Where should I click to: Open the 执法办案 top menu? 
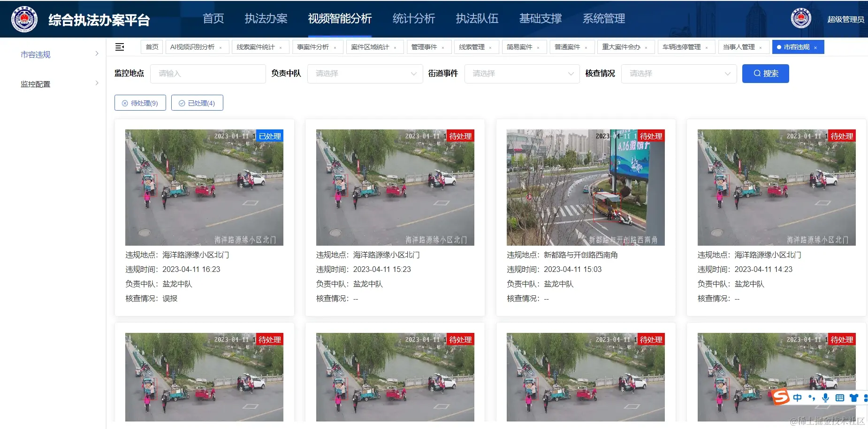tap(266, 19)
